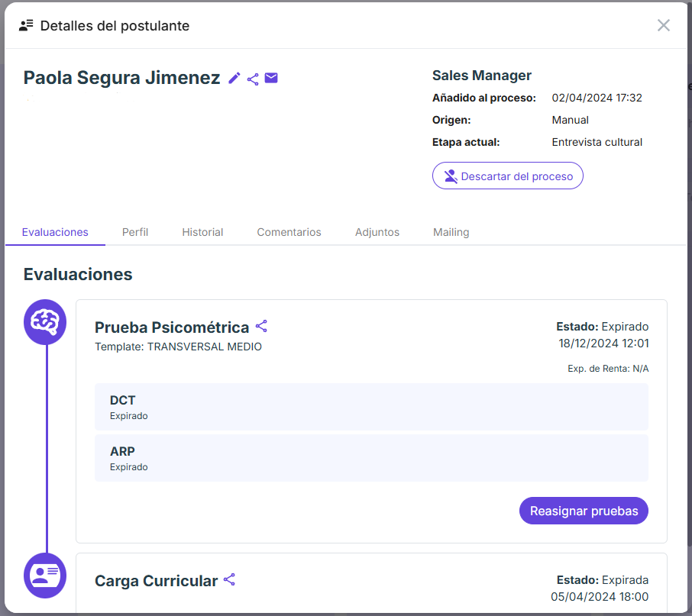Open the ARP expired test row
Screen dimensions: 692x616
click(x=372, y=458)
